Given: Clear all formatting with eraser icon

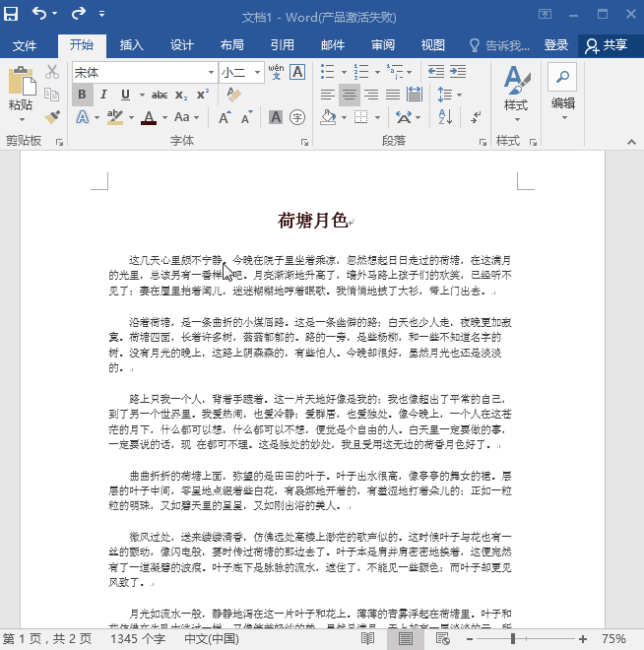Looking at the screenshot, I should 234,95.
